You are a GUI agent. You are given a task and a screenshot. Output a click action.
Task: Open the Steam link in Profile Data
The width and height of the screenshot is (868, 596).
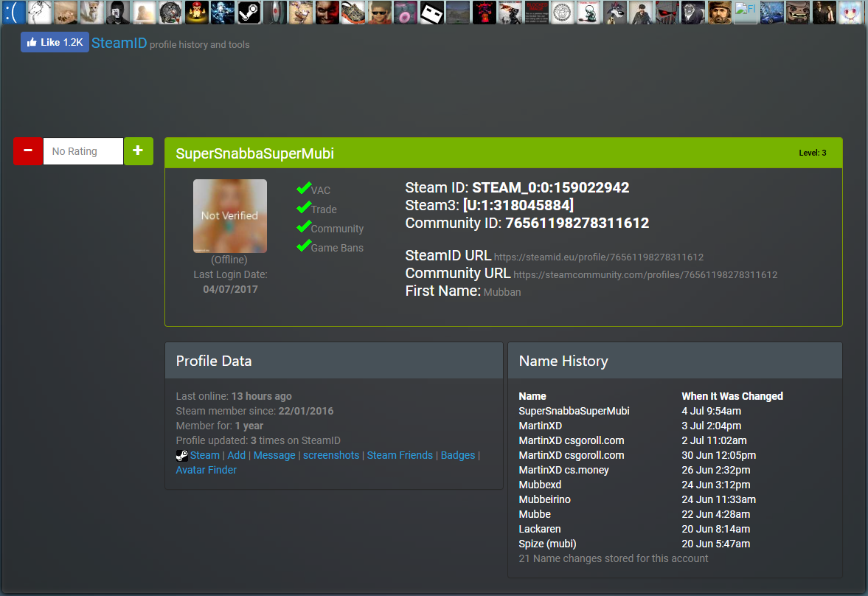pos(205,455)
